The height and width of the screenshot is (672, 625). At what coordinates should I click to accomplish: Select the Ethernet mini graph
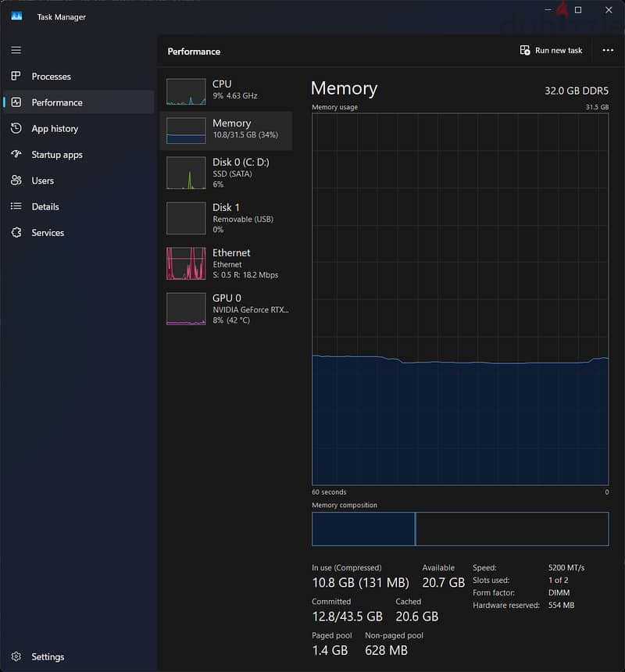pos(186,263)
